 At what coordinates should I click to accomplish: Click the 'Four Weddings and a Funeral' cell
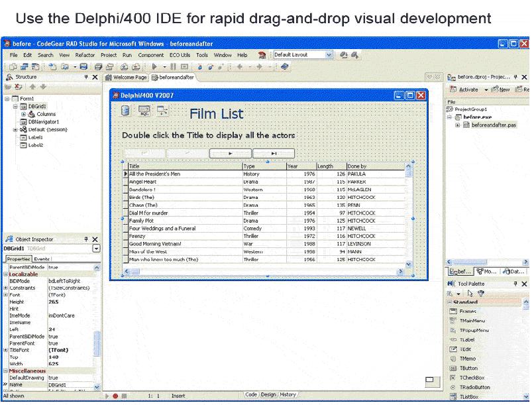pos(186,229)
